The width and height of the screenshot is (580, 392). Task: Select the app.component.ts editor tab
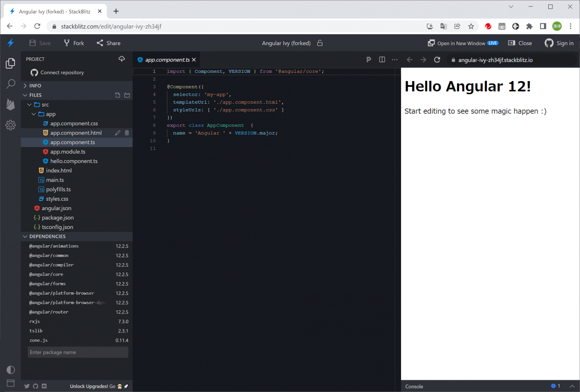(x=166, y=60)
